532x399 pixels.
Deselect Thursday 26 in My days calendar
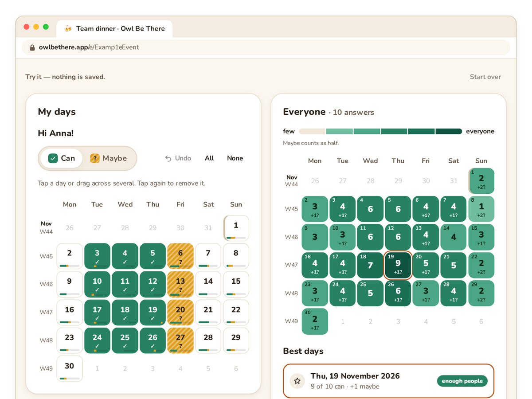click(153, 340)
